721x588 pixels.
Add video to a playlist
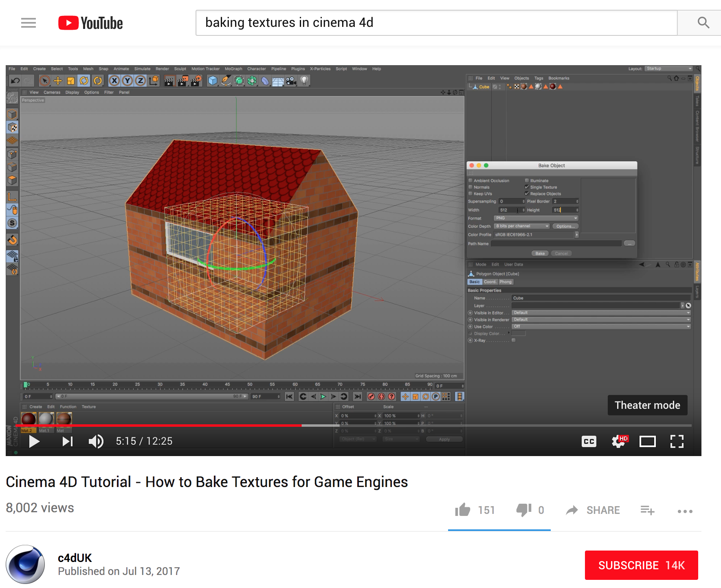[x=647, y=510]
